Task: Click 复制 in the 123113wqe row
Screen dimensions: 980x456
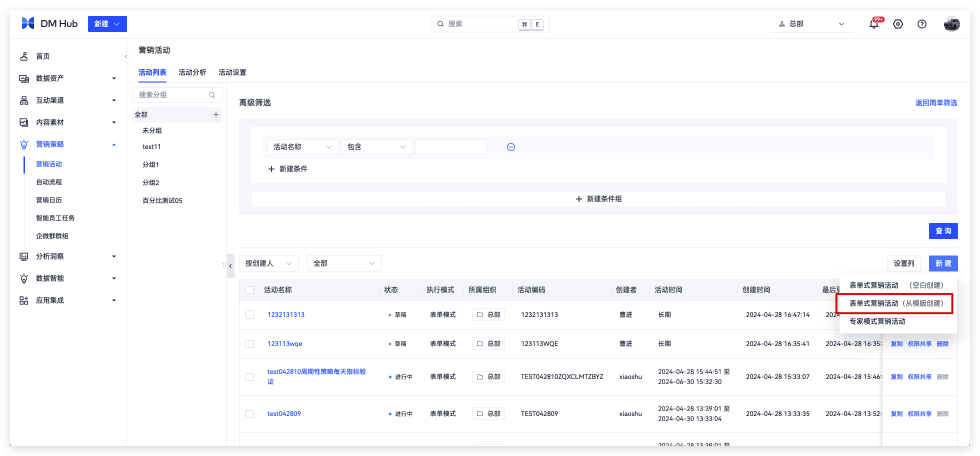Action: (x=897, y=344)
